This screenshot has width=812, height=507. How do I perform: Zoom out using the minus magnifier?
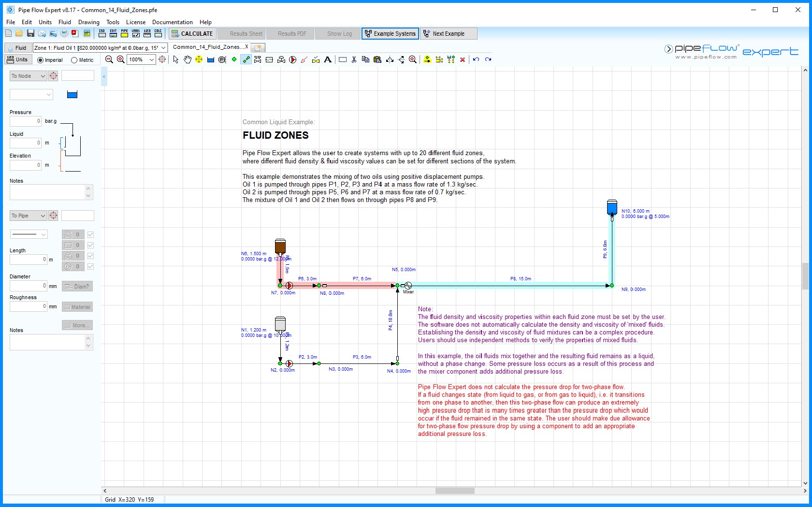click(x=109, y=59)
